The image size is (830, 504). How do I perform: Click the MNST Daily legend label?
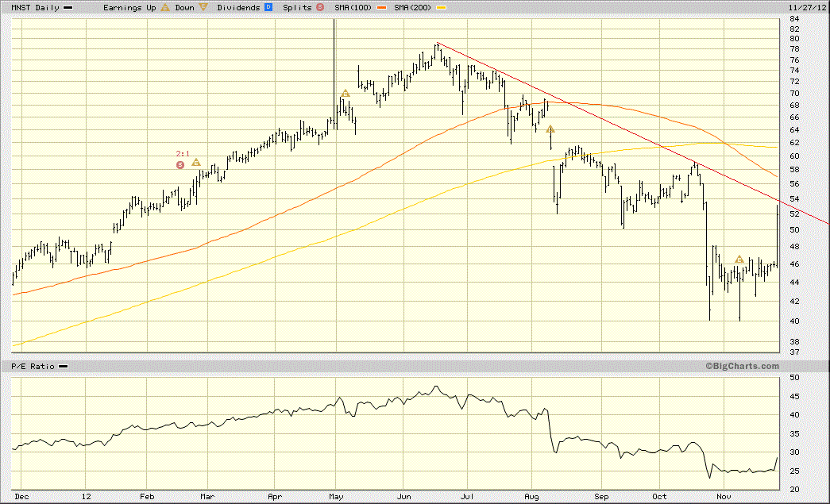(36, 7)
